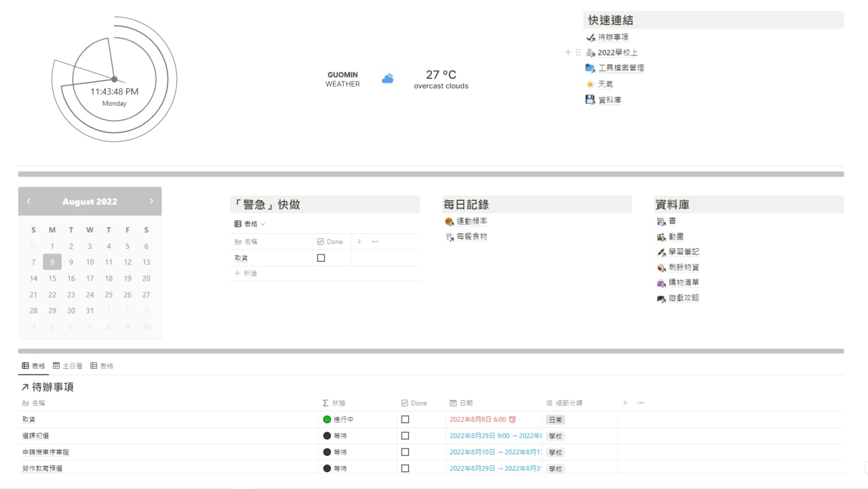Click the 學校 tag in 選課初選 row

555,436
